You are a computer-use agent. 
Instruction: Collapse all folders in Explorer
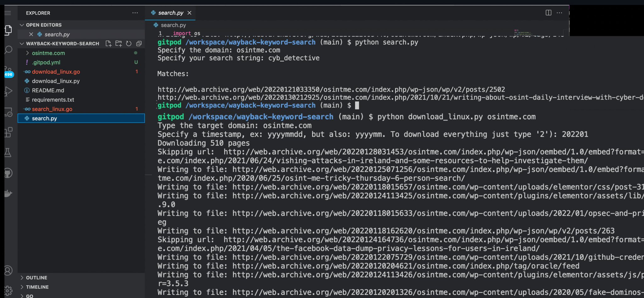point(139,44)
